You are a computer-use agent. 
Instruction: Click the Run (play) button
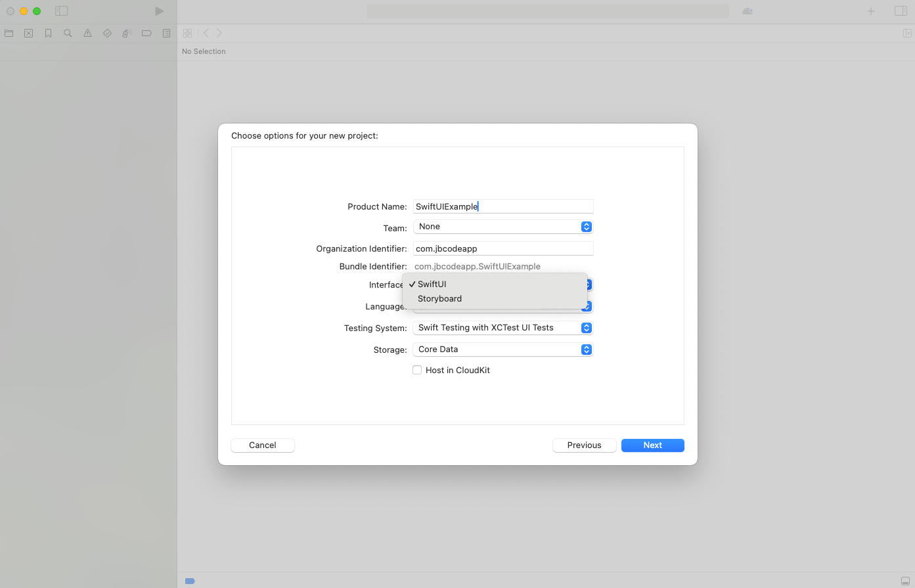pos(159,11)
